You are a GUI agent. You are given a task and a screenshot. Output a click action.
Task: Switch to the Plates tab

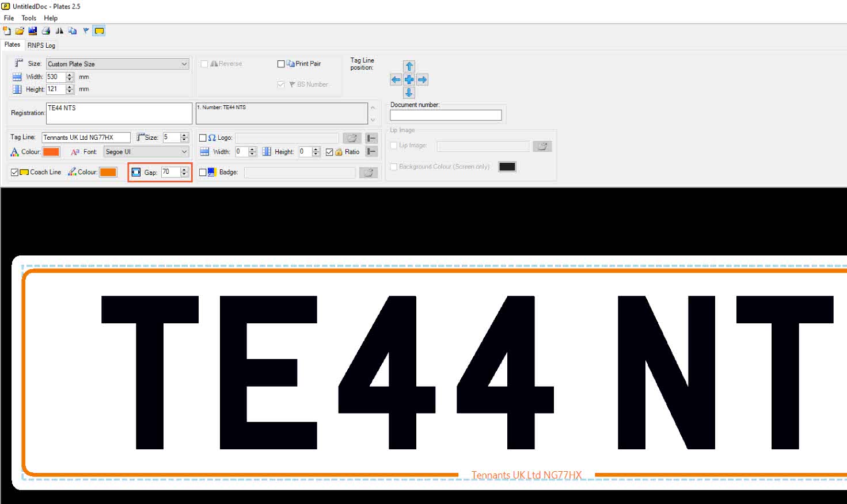tap(12, 45)
